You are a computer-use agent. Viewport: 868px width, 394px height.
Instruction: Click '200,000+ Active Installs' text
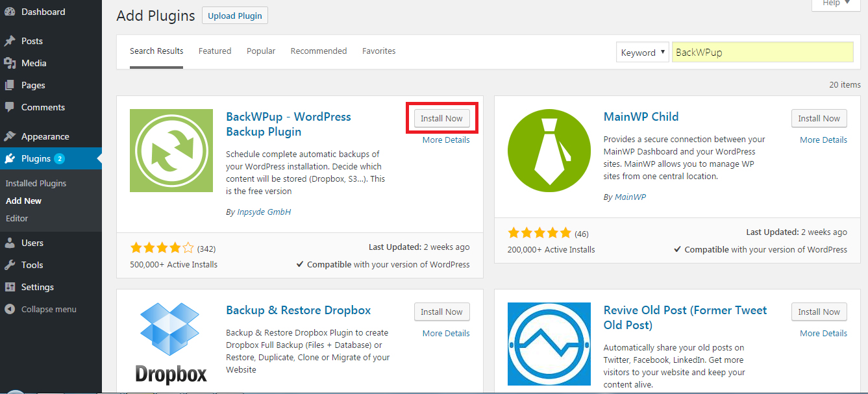click(x=551, y=250)
